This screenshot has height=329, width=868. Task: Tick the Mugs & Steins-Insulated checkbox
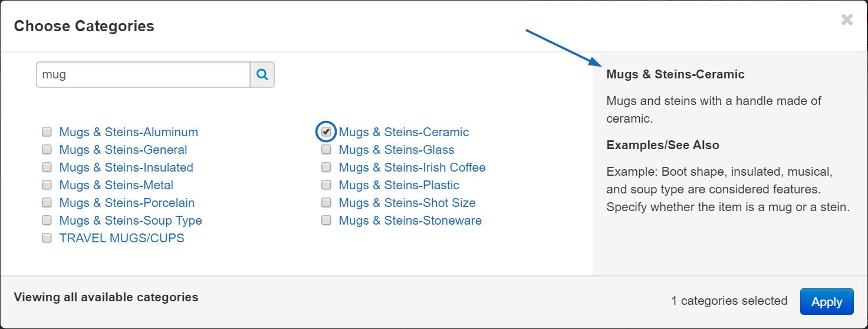click(x=47, y=167)
